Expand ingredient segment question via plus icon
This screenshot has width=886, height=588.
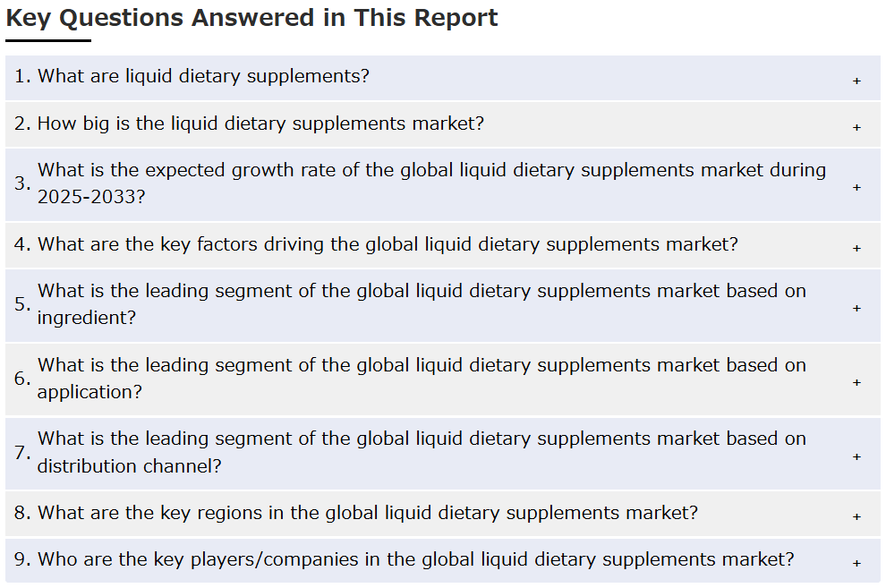pos(856,309)
